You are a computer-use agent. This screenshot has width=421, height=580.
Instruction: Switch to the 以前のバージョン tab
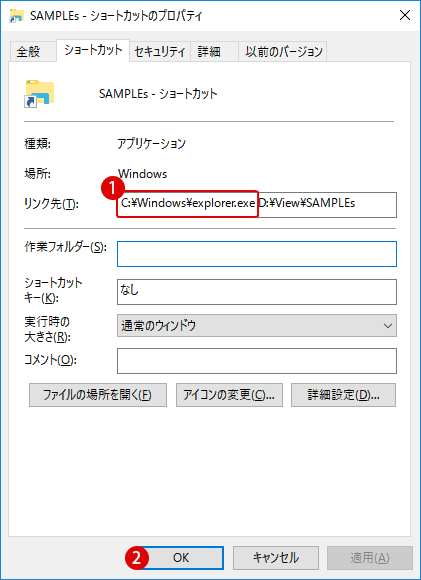point(283,51)
